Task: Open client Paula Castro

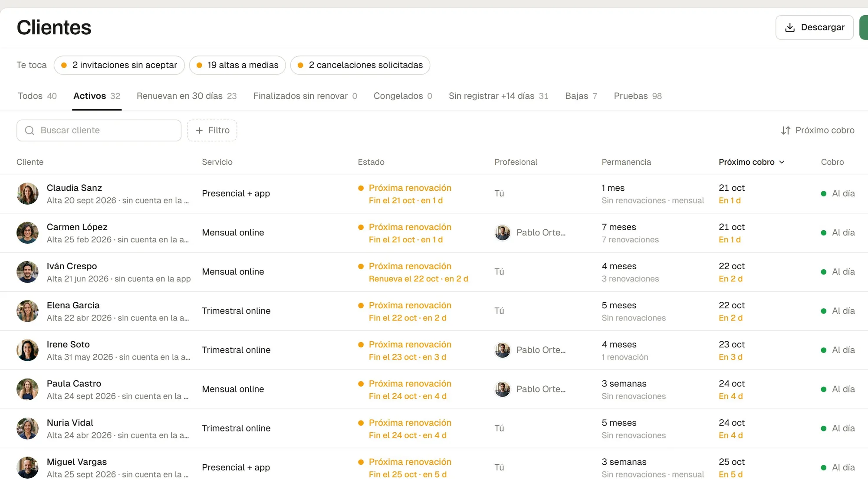Action: point(74,384)
